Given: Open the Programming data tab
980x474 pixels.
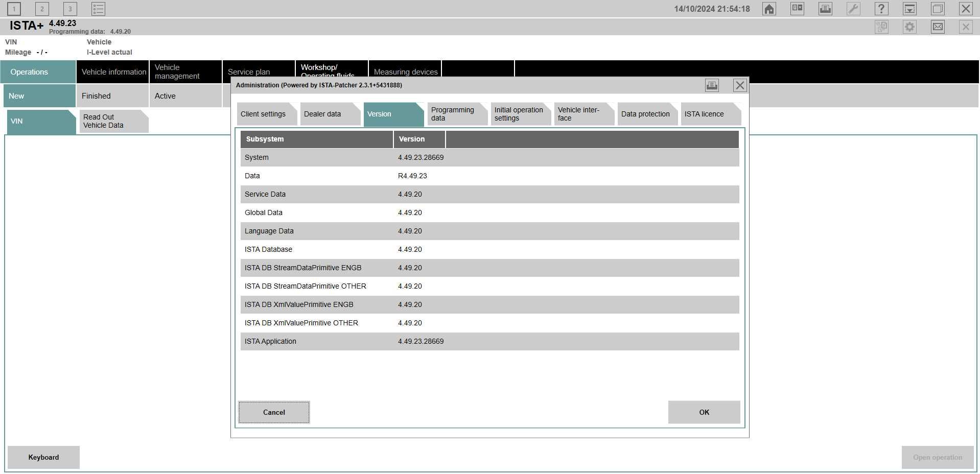Looking at the screenshot, I should point(457,114).
